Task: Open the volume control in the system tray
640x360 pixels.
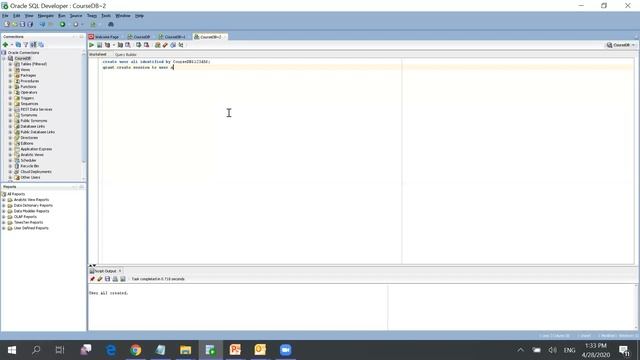Action: 552,350
